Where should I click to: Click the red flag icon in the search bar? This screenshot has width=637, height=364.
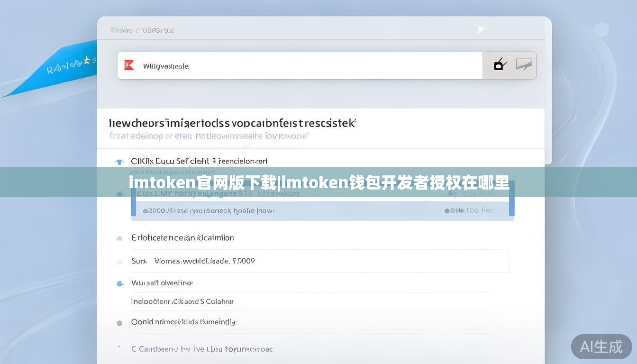point(128,65)
